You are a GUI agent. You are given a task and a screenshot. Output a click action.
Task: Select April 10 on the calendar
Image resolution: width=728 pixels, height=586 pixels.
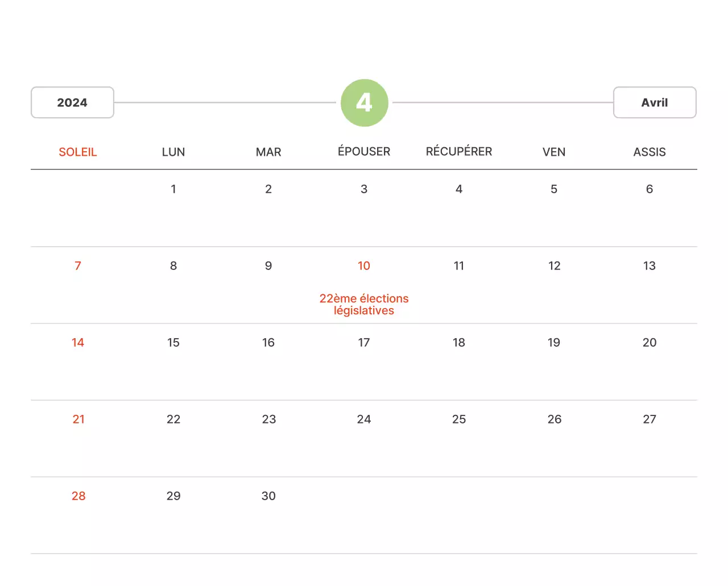[364, 265]
